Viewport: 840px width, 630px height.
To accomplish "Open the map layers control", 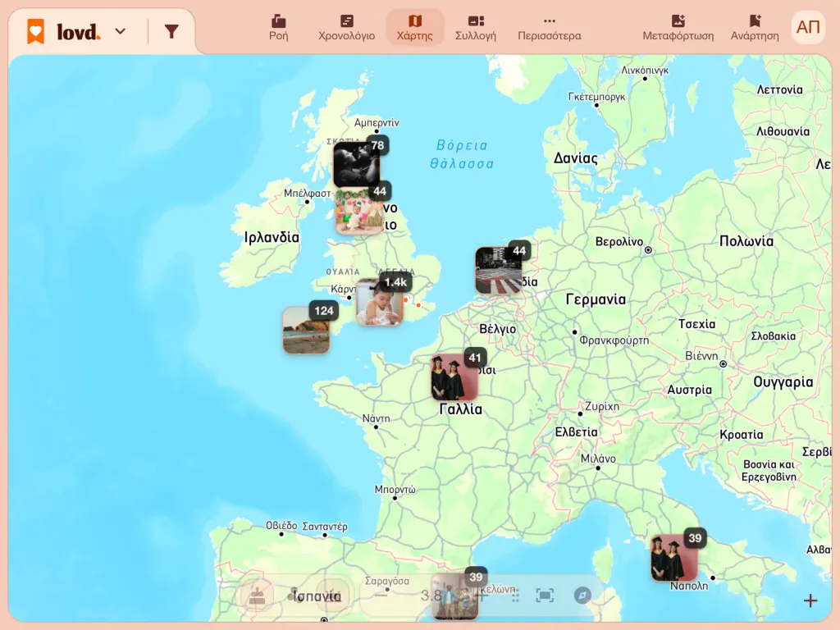I will tap(258, 596).
